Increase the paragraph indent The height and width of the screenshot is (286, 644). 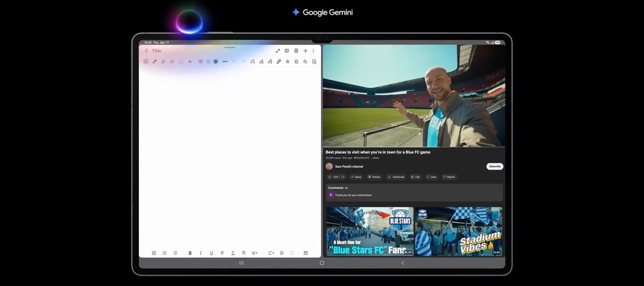[282, 253]
